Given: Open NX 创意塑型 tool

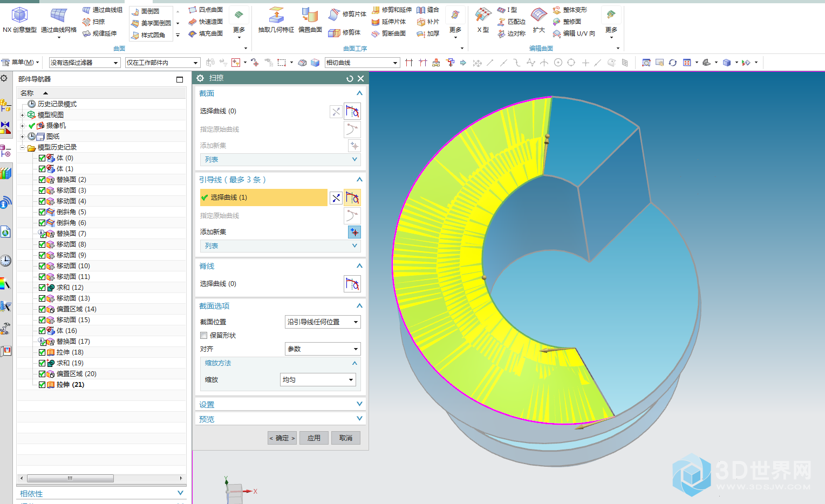Looking at the screenshot, I should 19,20.
